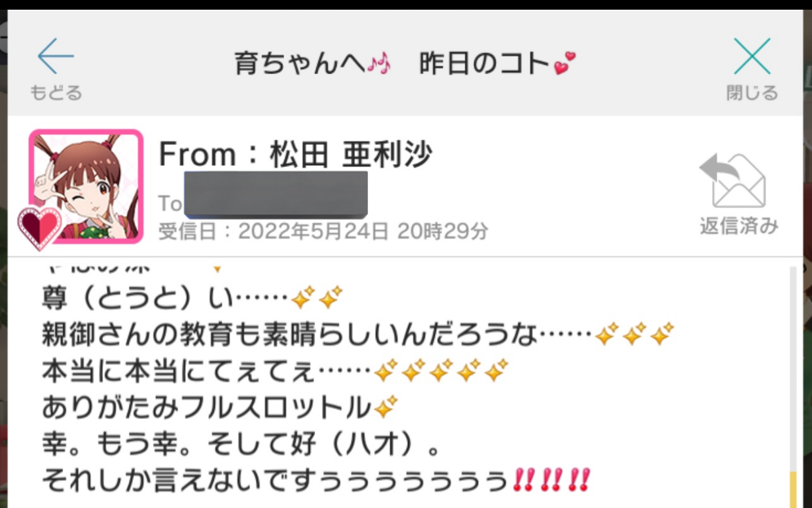Open the reply envelope icon
The image size is (812, 508).
click(x=733, y=181)
